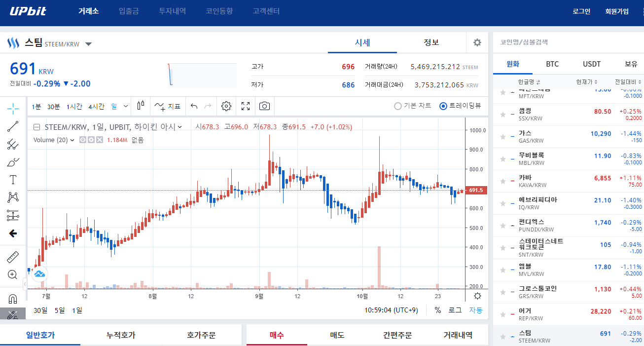Select the pitchfork drawing tool

click(13, 144)
